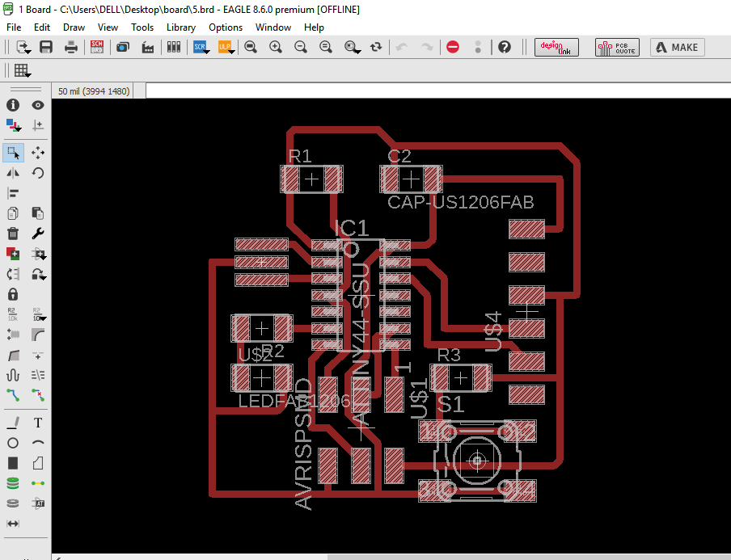This screenshot has height=560, width=731.
Task: Select the Mirror tool
Action: (x=13, y=173)
